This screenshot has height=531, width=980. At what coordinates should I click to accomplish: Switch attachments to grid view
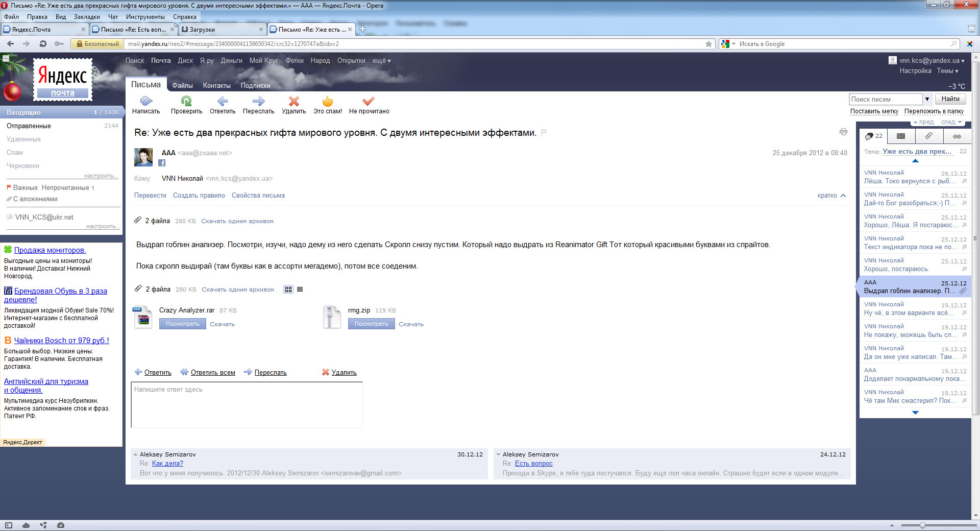pyautogui.click(x=288, y=289)
